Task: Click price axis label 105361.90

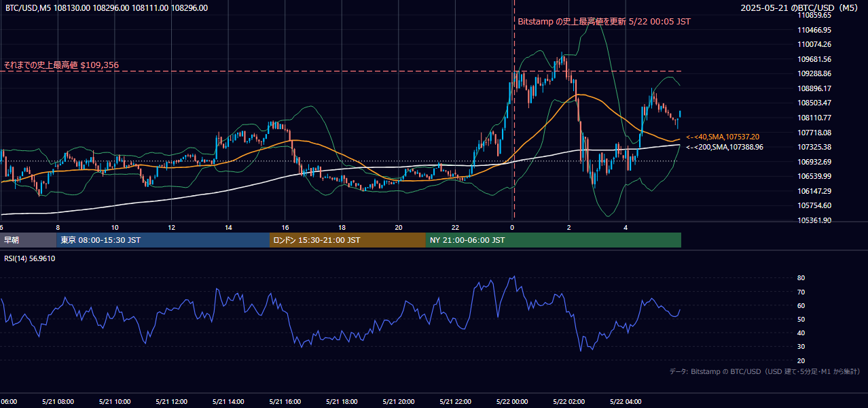Action: (x=814, y=220)
